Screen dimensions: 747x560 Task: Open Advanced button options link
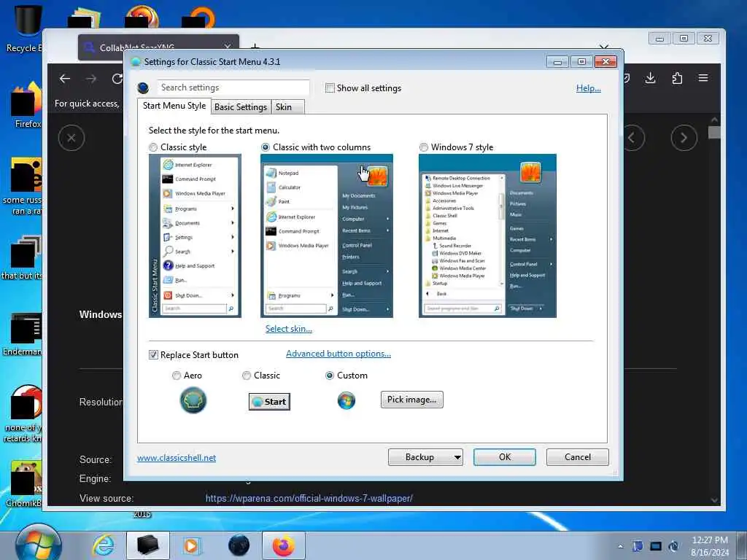[338, 354]
